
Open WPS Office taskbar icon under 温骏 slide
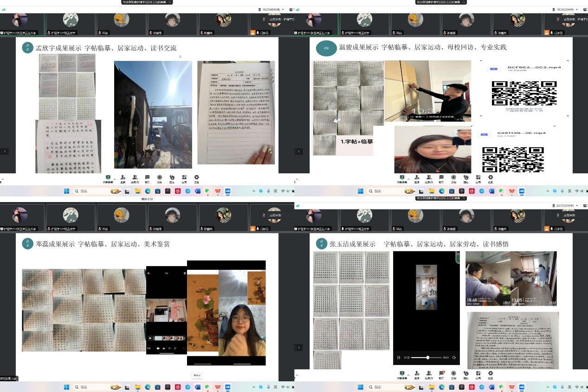512,191
